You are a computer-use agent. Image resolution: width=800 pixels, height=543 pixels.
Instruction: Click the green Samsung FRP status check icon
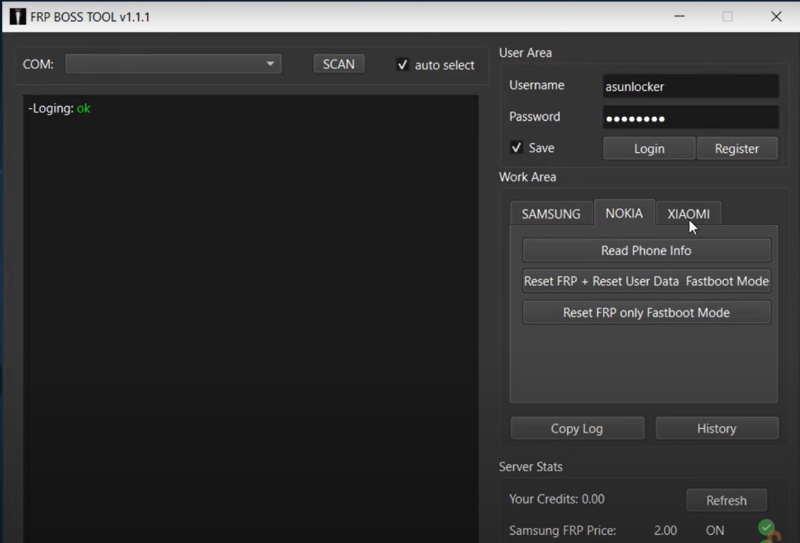tap(766, 527)
